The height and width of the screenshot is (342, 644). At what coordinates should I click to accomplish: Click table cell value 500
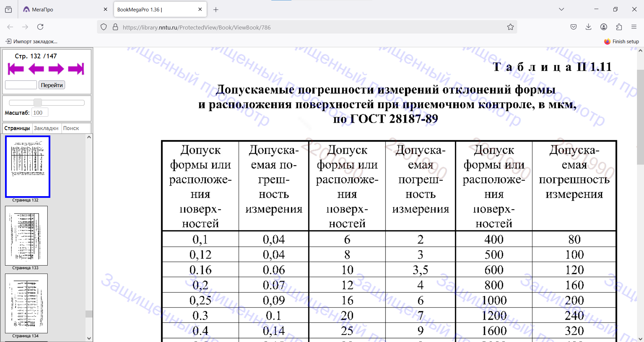(494, 255)
